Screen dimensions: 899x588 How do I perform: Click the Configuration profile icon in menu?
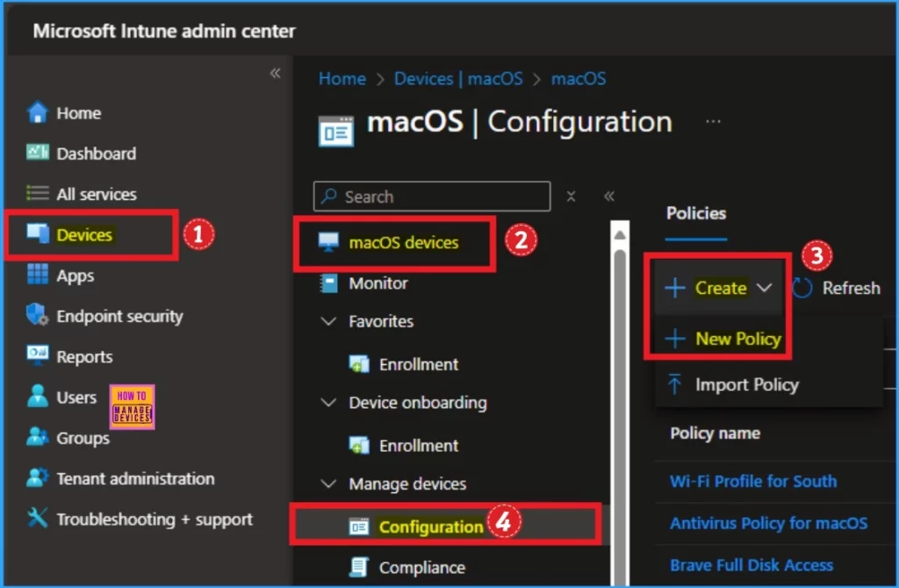359,527
